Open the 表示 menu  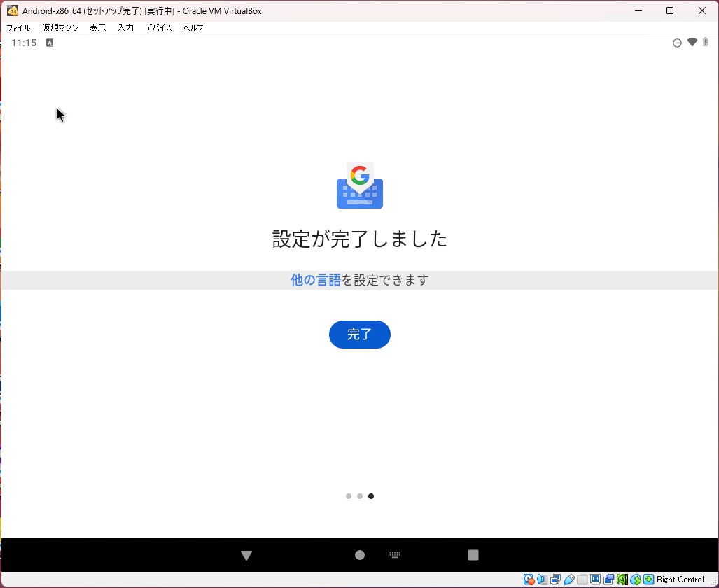pyautogui.click(x=97, y=28)
